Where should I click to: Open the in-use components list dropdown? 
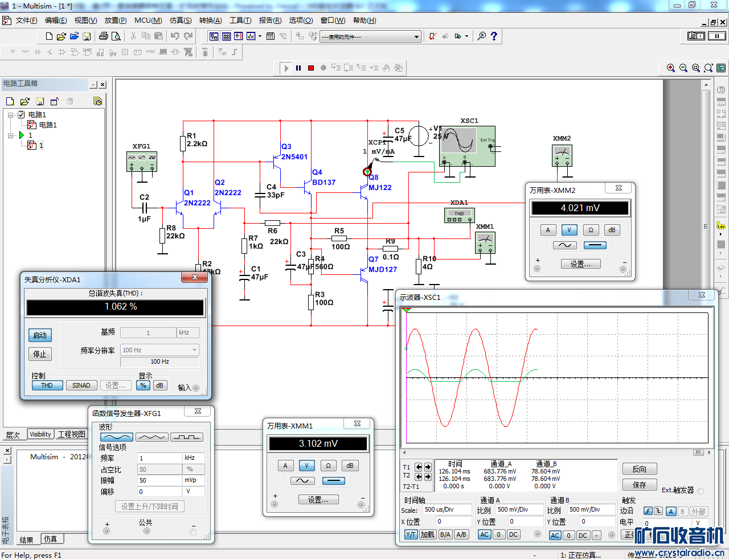(x=416, y=36)
